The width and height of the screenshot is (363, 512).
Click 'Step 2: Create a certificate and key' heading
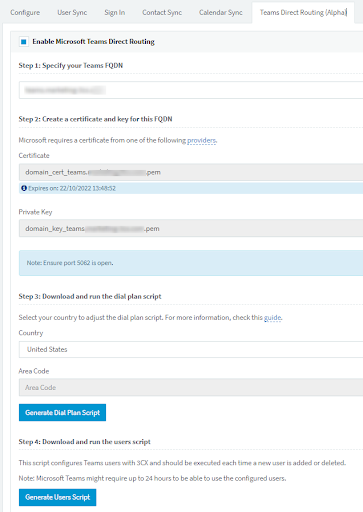(95, 119)
